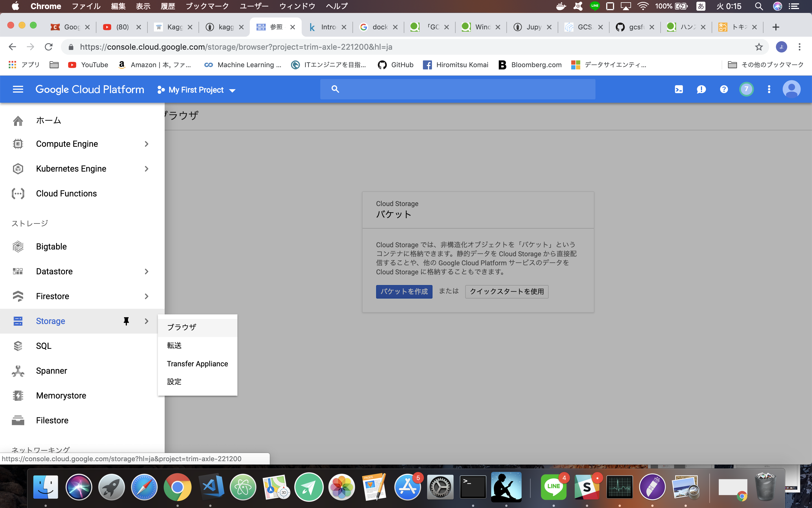Open the help question mark icon
812x508 pixels.
(x=724, y=89)
